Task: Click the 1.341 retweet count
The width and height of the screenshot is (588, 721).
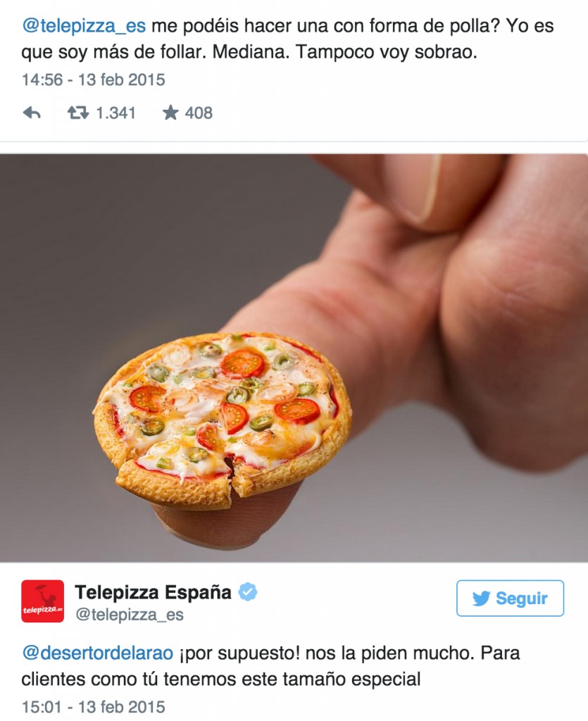Action: [116, 113]
